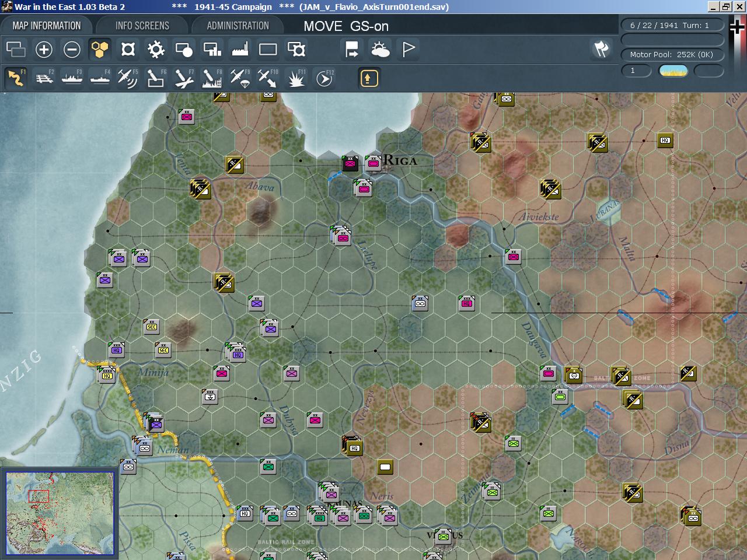Toggle the enemy hex control icon
Viewport: 747px width, 560px height.
click(128, 50)
